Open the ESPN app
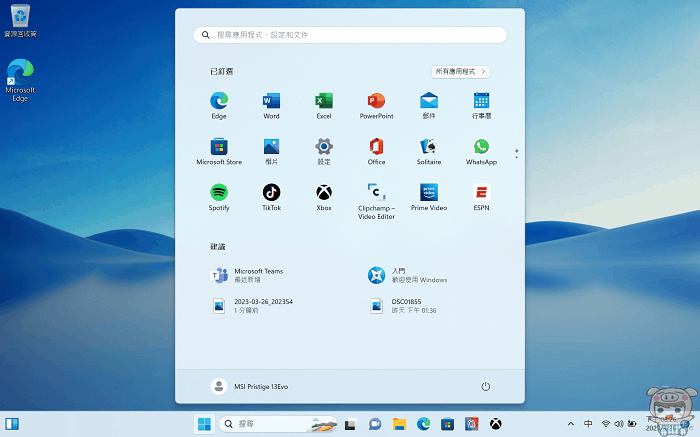Screen dimensions: 700x437 (x=481, y=197)
